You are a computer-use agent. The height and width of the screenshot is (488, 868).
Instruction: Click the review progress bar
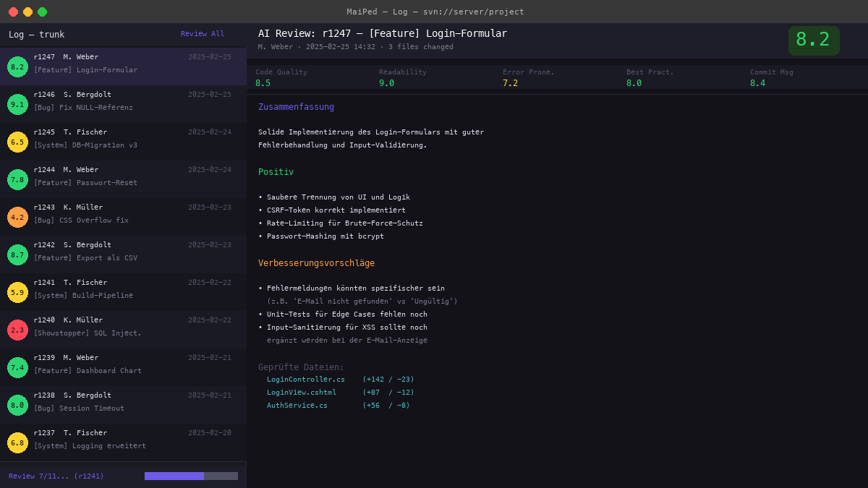pyautogui.click(x=191, y=476)
